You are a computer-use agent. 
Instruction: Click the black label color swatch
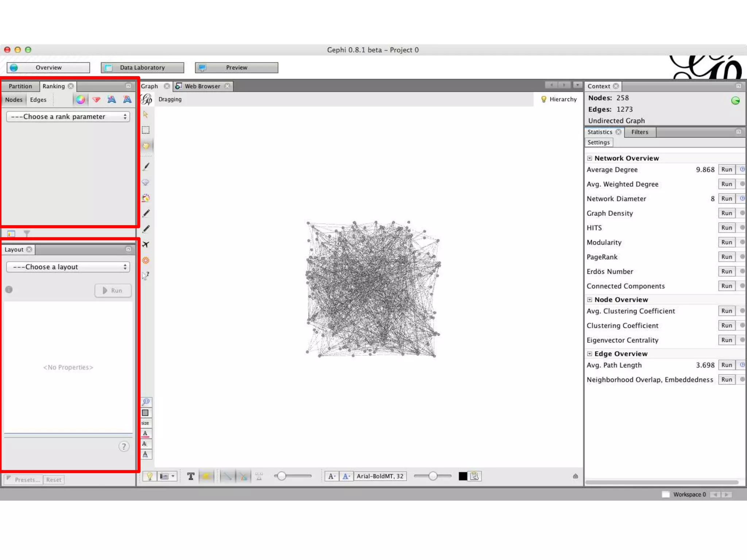(462, 476)
